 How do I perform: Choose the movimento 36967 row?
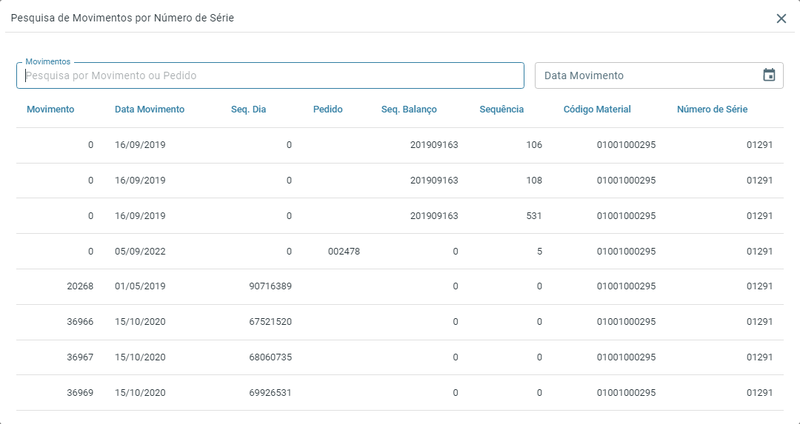point(400,357)
